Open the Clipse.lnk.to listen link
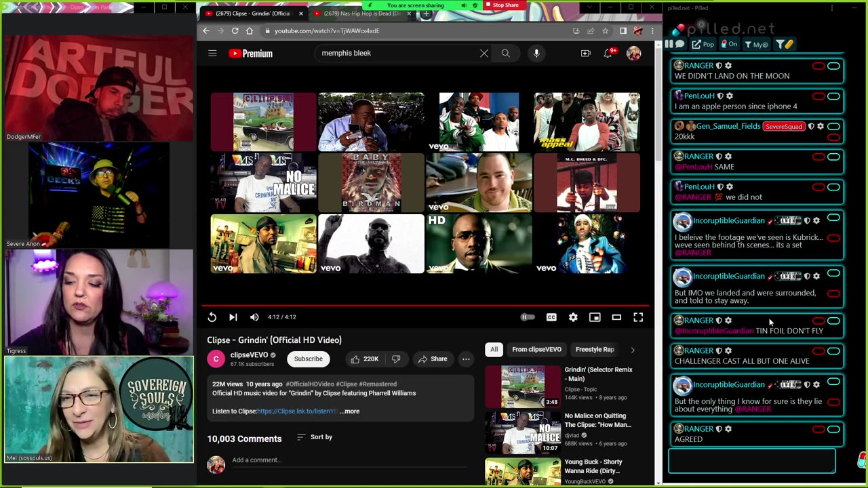This screenshot has width=868, height=488. click(296, 411)
